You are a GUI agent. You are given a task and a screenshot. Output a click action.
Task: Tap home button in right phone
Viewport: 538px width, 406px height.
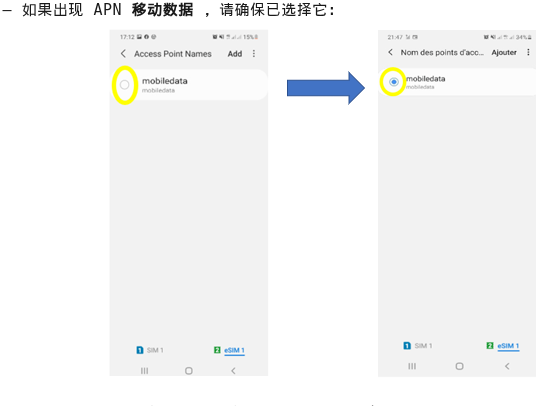coord(459,366)
